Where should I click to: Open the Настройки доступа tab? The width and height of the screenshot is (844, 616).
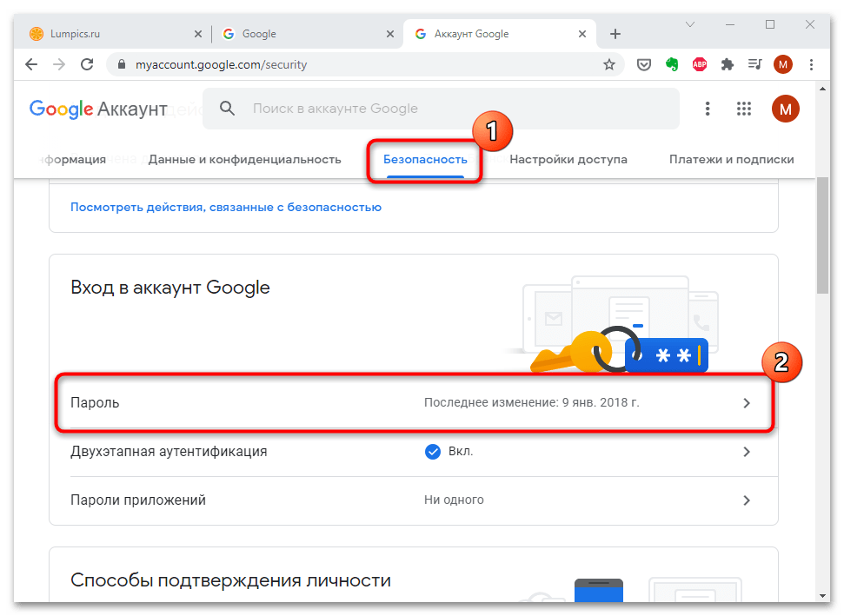[568, 159]
